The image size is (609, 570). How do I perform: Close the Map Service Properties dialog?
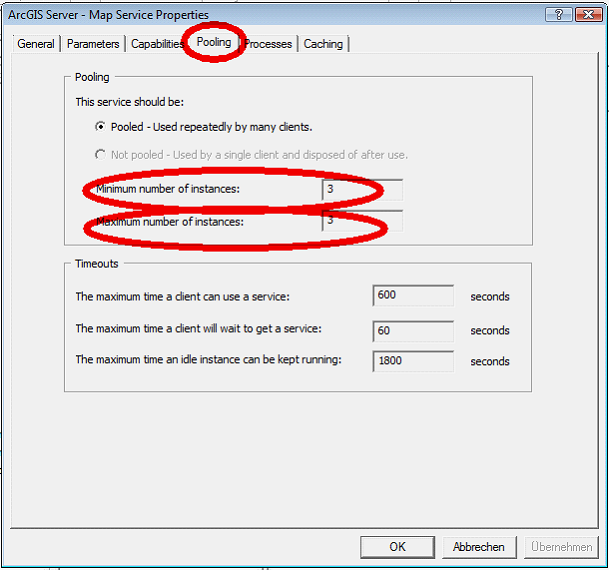coord(588,15)
